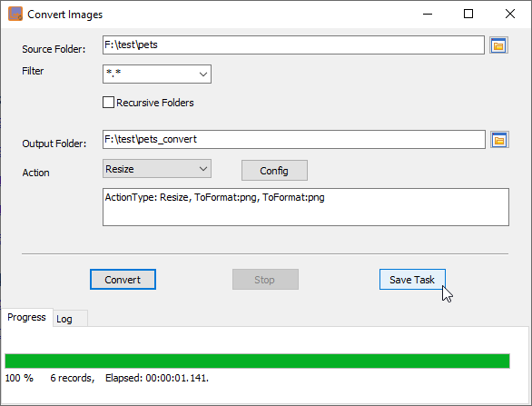
Task: Click the disabled Stop button
Action: (265, 280)
